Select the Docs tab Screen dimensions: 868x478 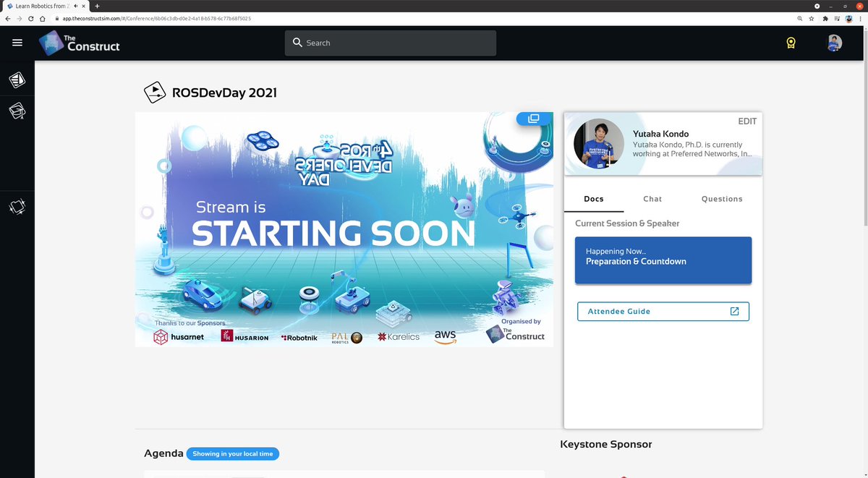tap(593, 198)
